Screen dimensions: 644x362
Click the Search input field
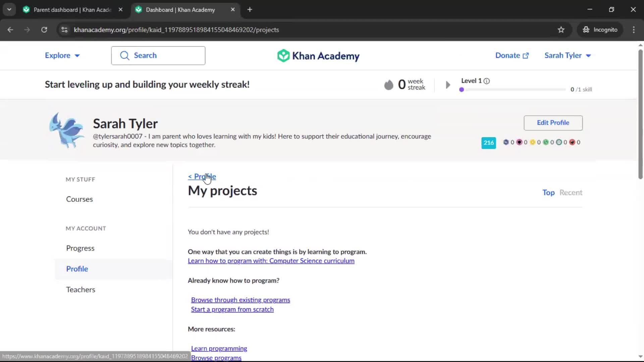click(158, 56)
